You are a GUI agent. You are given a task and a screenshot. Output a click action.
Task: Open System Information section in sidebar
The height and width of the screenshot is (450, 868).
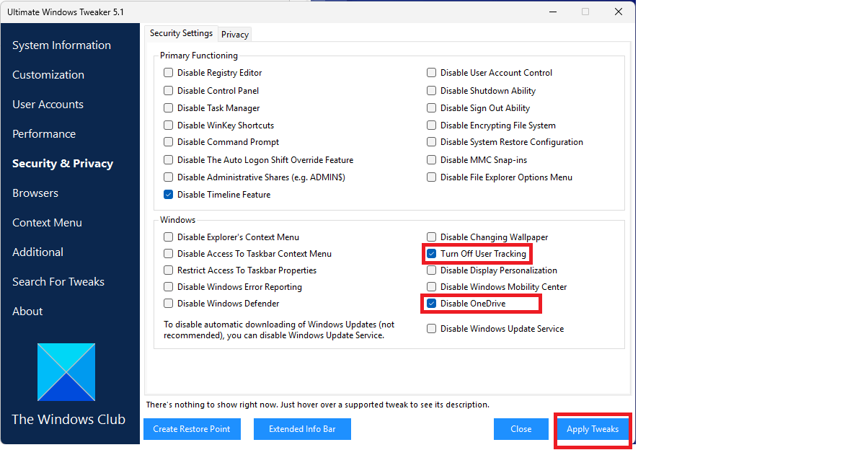[x=61, y=45]
